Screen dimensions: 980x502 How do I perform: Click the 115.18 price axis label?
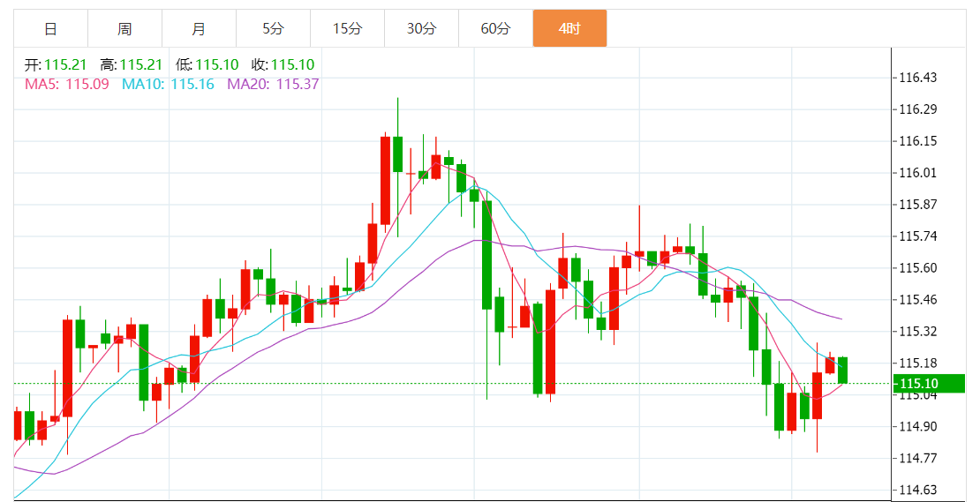(918, 363)
